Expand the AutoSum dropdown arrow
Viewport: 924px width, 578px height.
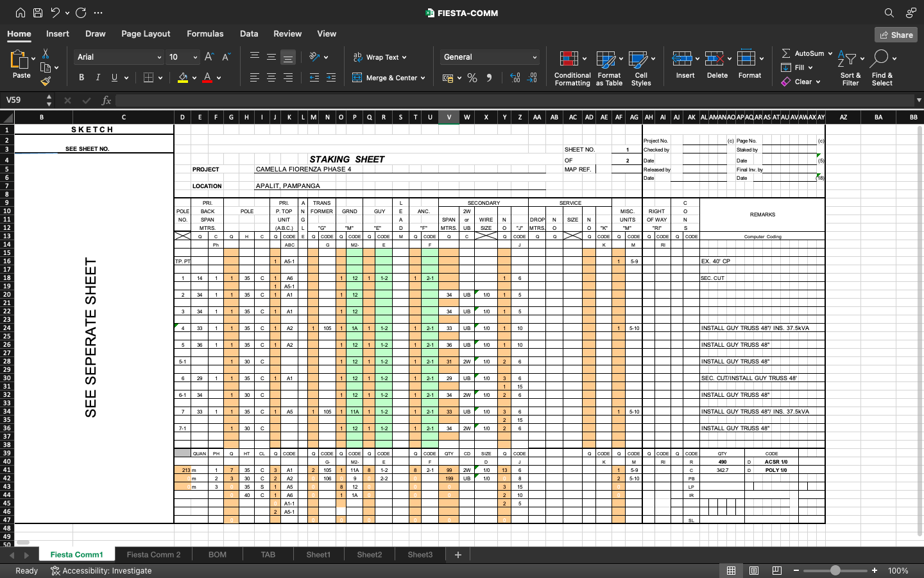pos(830,53)
